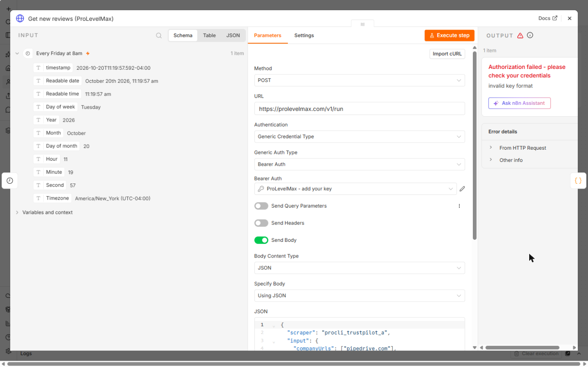Open the Specify Body dropdown
The height and width of the screenshot is (367, 588).
pyautogui.click(x=359, y=296)
